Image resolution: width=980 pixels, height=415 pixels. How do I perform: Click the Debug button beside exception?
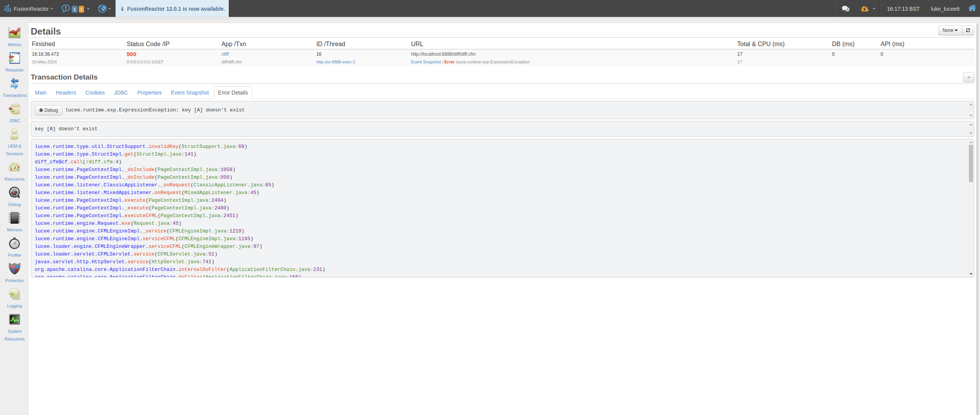[x=48, y=110]
